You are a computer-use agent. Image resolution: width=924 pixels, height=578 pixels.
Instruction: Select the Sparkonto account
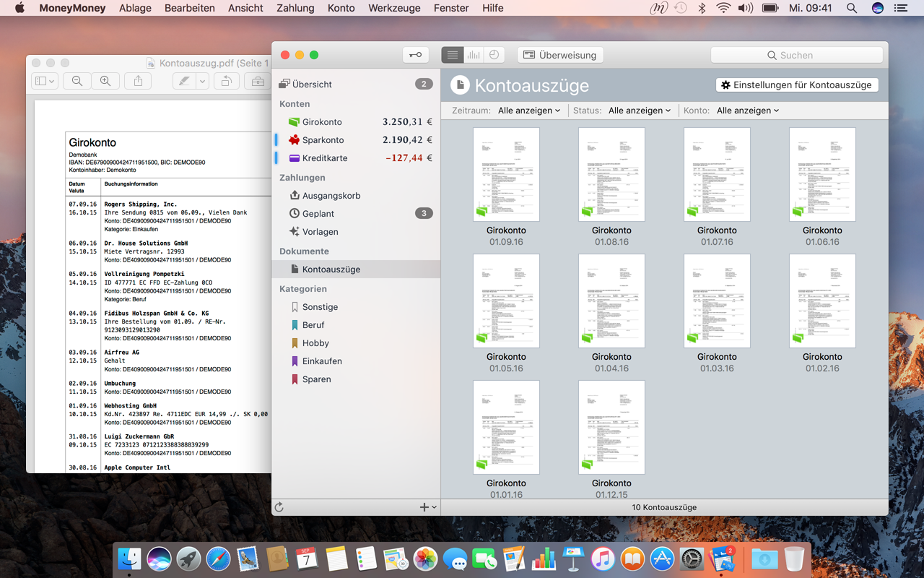click(356, 140)
